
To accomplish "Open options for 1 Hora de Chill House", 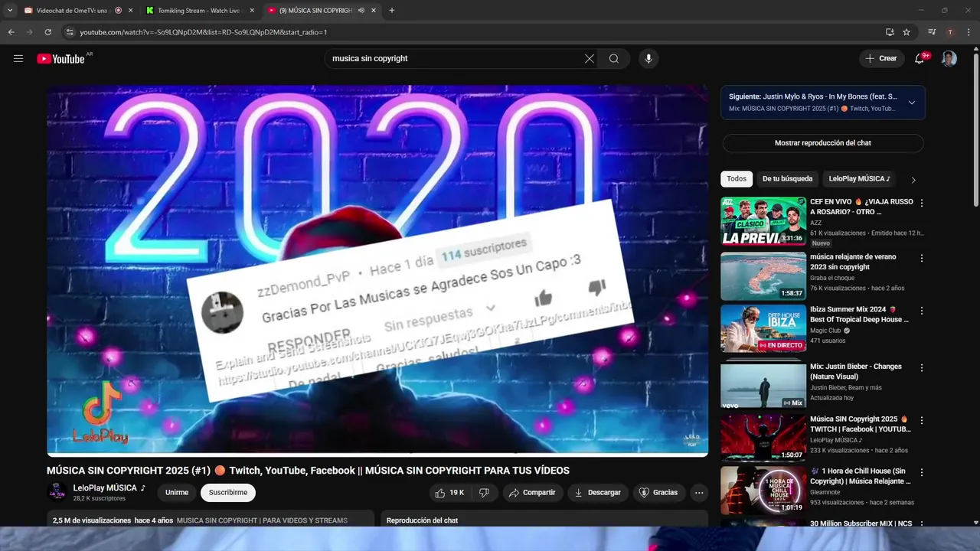I will coord(922,472).
